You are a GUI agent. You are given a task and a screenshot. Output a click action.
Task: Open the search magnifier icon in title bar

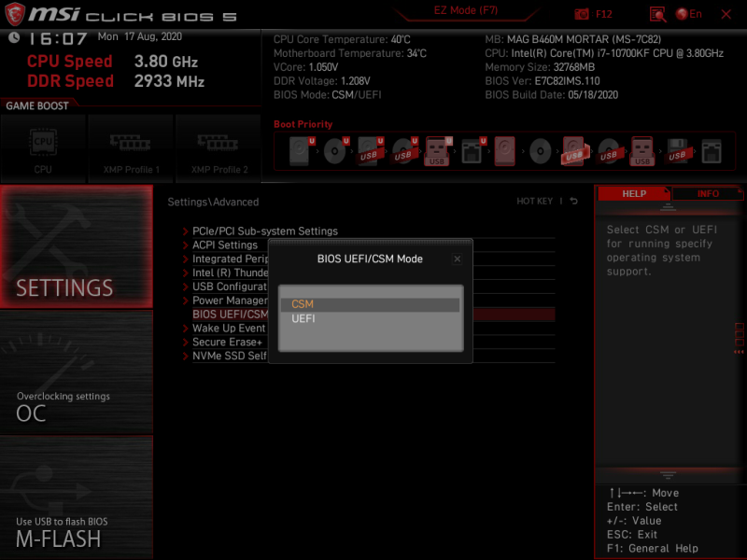pos(657,16)
